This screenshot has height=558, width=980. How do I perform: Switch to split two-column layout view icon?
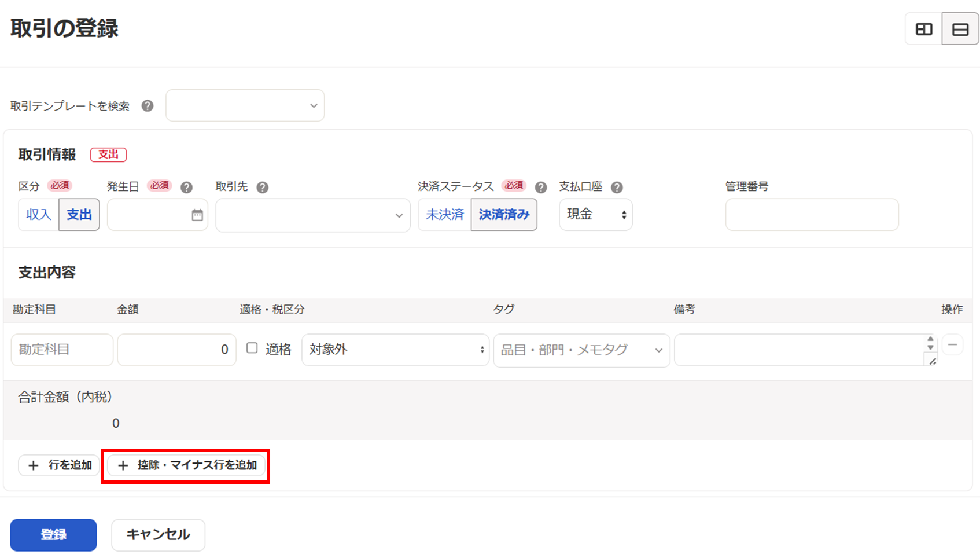coord(924,29)
